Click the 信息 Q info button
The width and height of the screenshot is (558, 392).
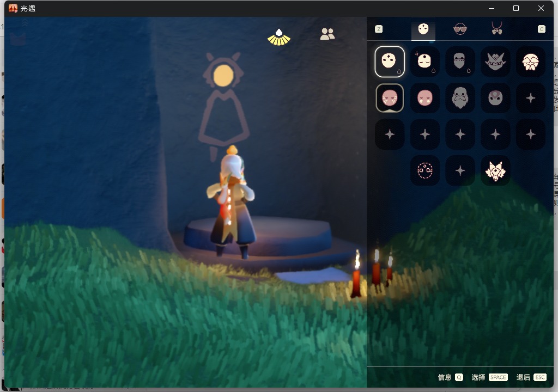[450, 377]
